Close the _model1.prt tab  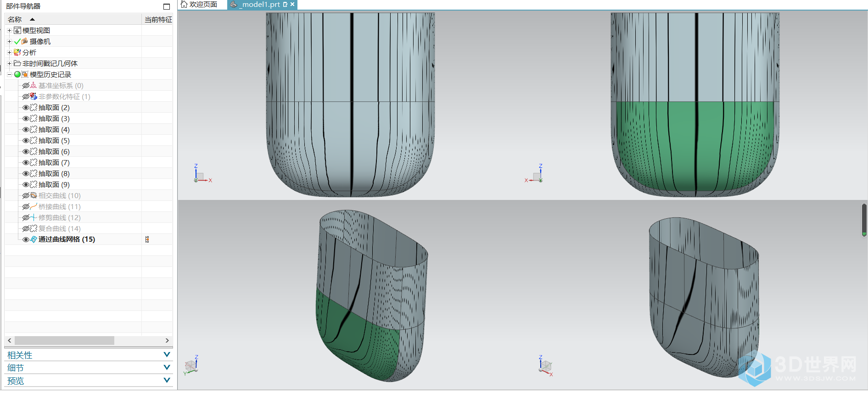[x=292, y=4]
